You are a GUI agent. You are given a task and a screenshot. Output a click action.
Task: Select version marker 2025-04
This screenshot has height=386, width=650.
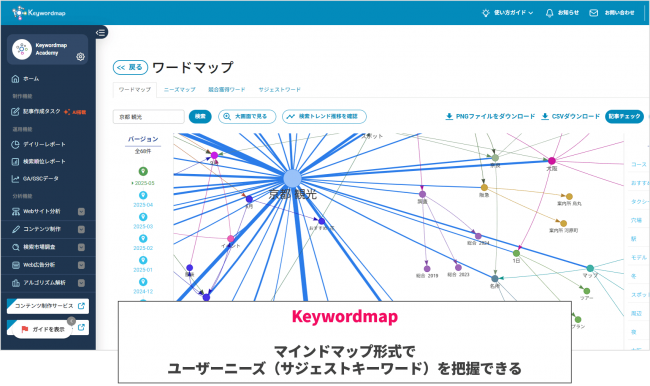pyautogui.click(x=143, y=195)
